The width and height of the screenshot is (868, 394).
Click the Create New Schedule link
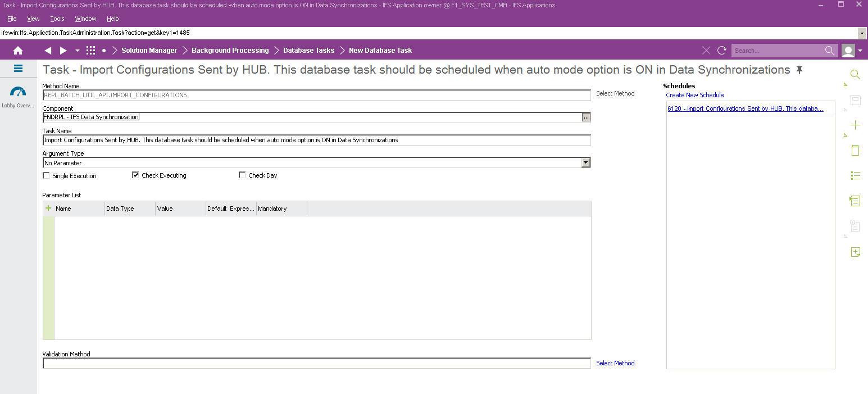pos(694,95)
